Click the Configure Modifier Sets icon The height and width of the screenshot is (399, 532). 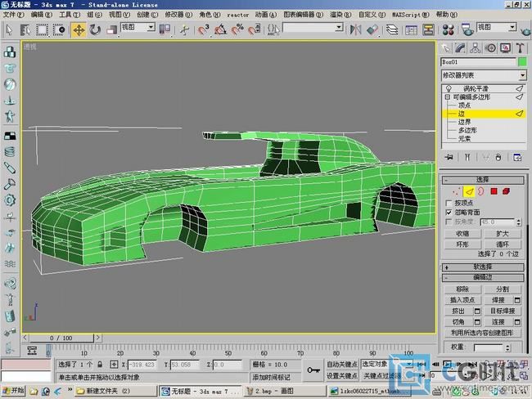[x=517, y=157]
